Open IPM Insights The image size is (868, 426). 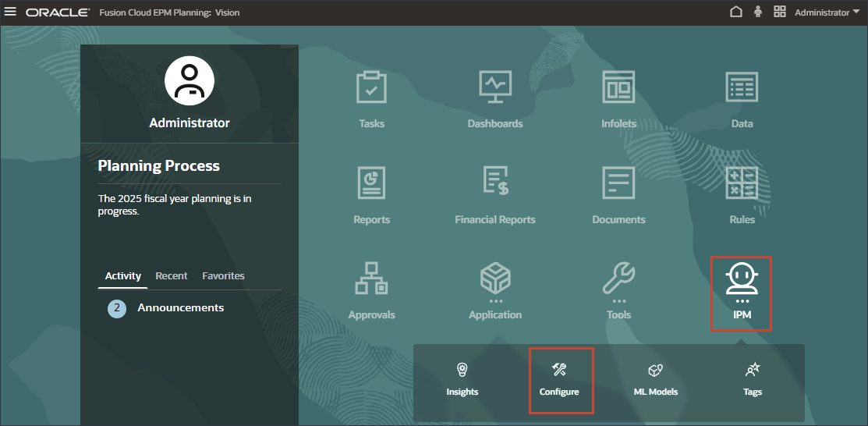click(x=462, y=379)
